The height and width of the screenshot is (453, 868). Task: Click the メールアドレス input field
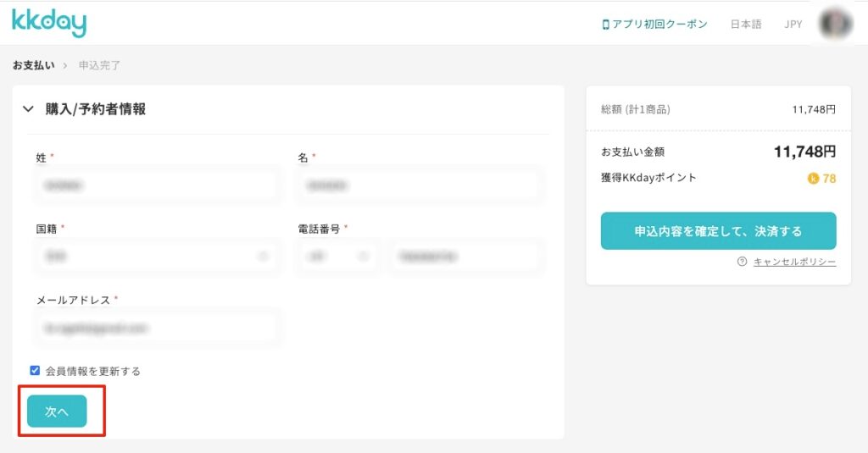click(157, 328)
